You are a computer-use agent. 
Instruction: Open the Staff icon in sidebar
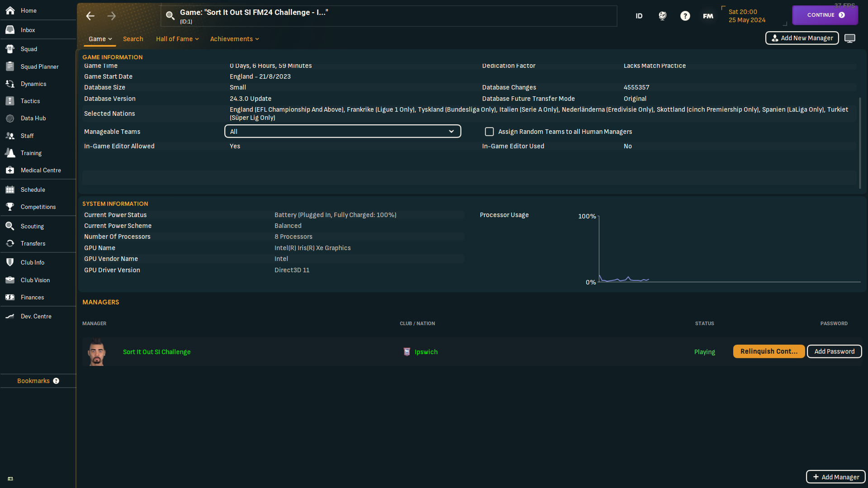[x=10, y=136]
